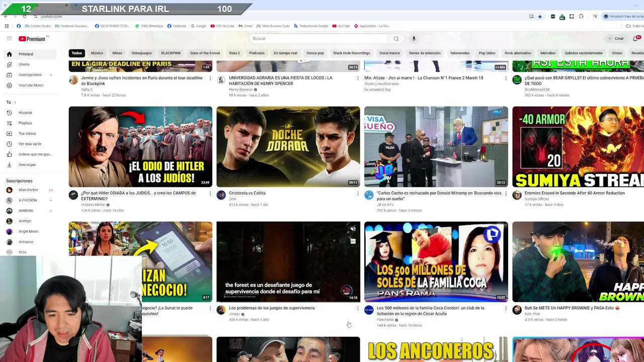
Task: Select the Podcasts filter chip
Action: point(257,53)
